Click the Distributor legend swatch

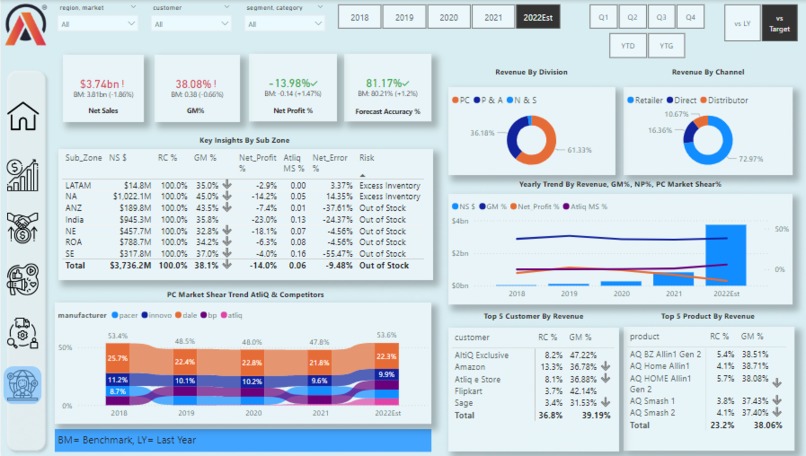[703, 100]
